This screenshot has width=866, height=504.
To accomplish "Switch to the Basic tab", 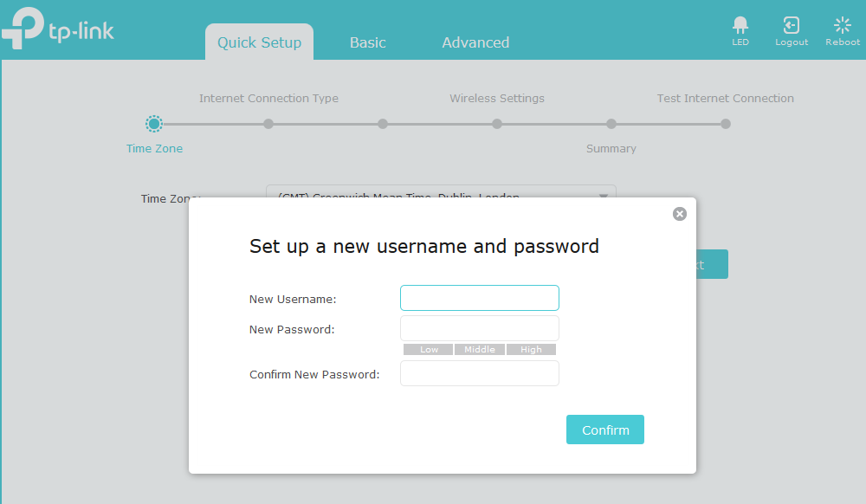I will pos(367,42).
